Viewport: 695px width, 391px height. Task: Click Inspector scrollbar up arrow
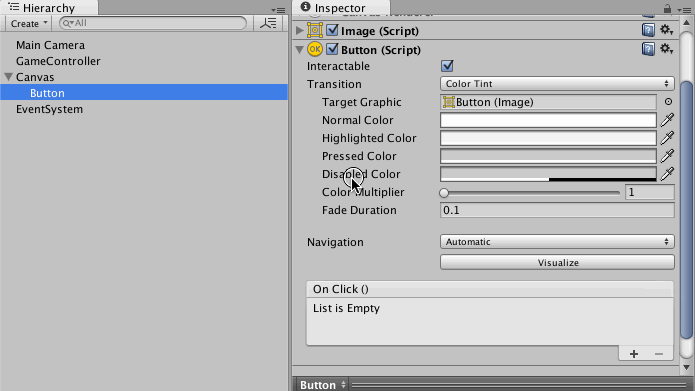click(686, 22)
